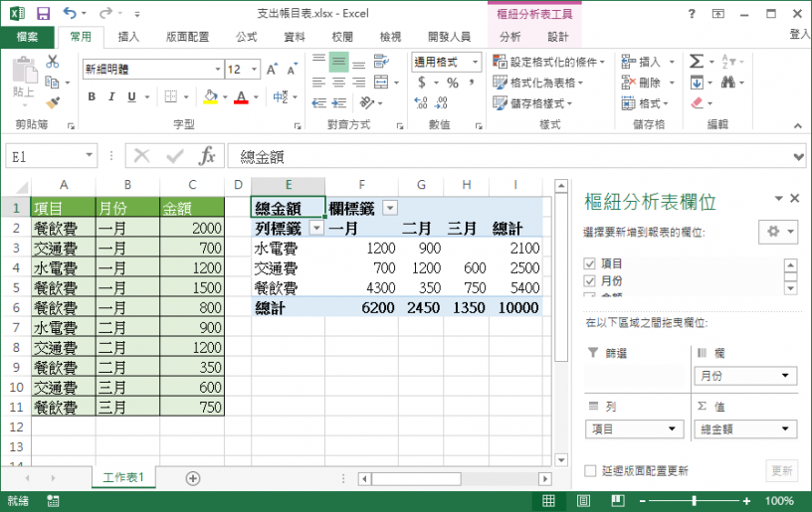Click the percent style icon
The width and height of the screenshot is (812, 512).
point(453,83)
